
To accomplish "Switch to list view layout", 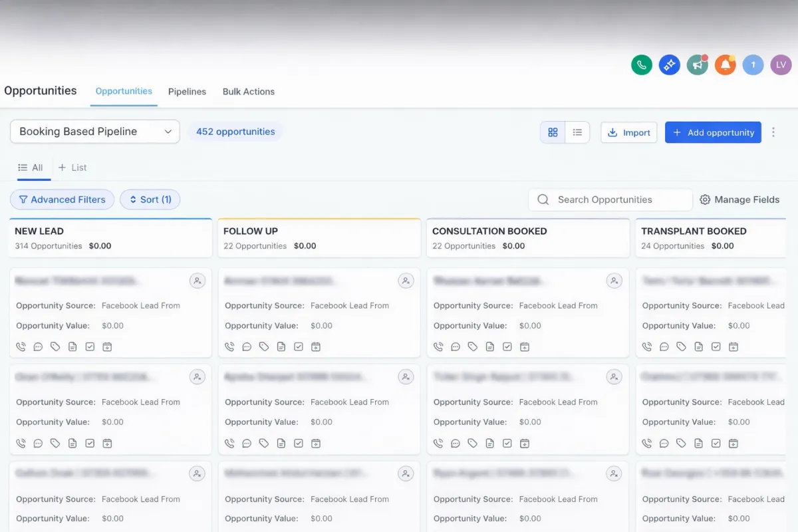I will point(577,132).
